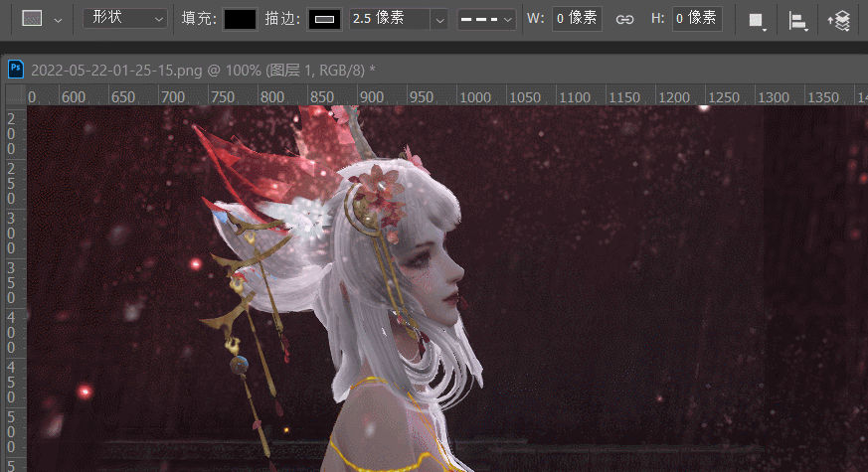Open the tool preset picker arrow
Screen dimensions: 868x472
pyautogui.click(x=58, y=20)
